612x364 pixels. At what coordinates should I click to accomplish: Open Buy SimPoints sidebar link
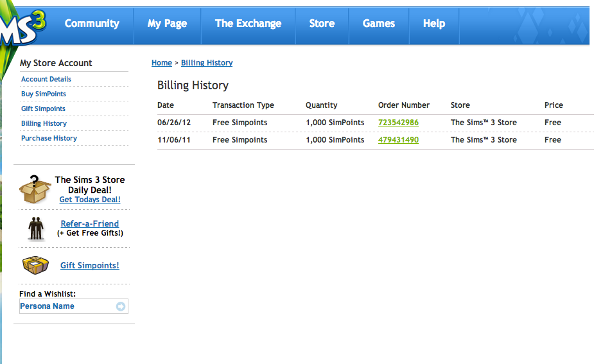(x=43, y=94)
